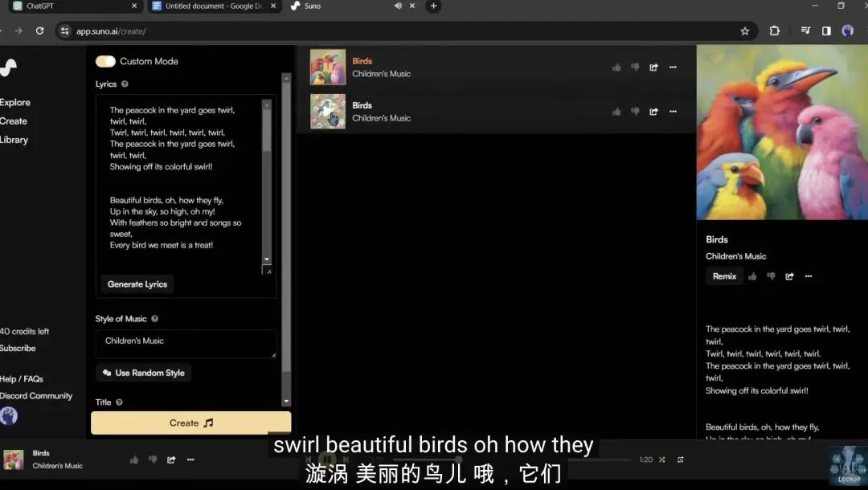Open a new browser tab
The width and height of the screenshot is (868, 490).
click(433, 6)
